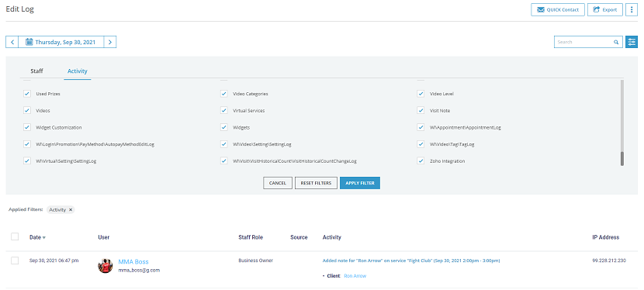
Task: Open MMA Boss user link
Action: [x=133, y=261]
